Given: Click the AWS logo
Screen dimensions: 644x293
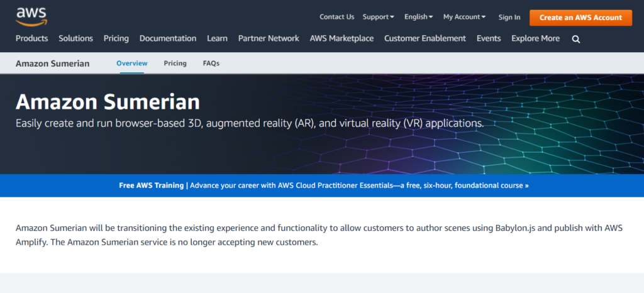Looking at the screenshot, I should [31, 16].
